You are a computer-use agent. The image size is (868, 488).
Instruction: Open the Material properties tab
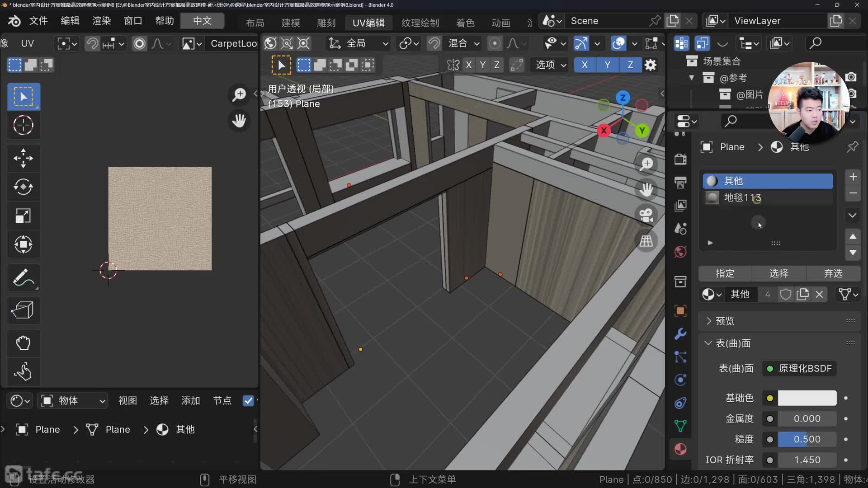point(680,449)
